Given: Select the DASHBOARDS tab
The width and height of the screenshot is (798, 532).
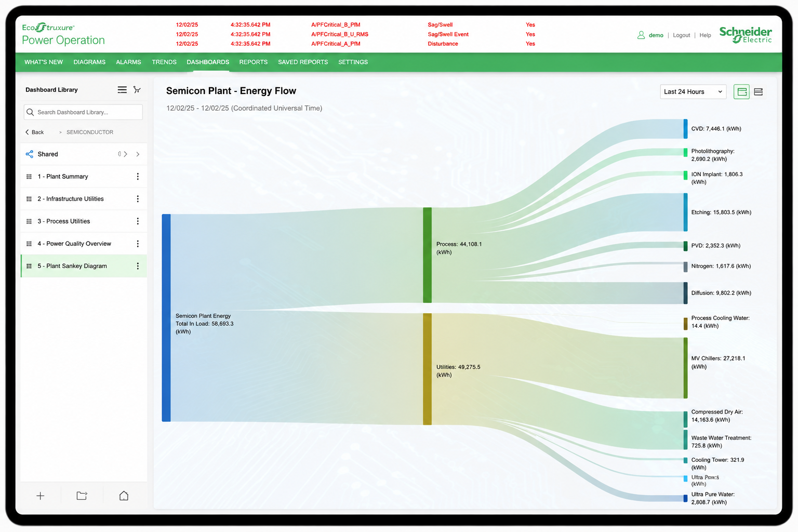Looking at the screenshot, I should (x=208, y=62).
